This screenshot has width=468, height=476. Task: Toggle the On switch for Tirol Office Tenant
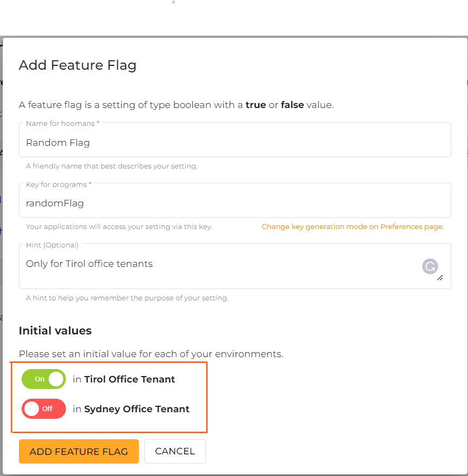point(43,379)
